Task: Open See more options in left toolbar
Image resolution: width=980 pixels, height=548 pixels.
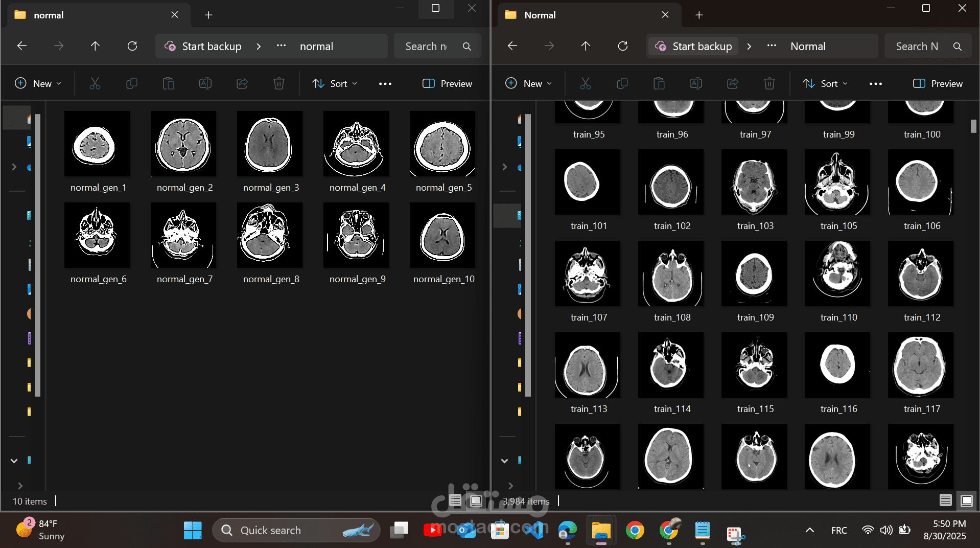Action: point(385,83)
